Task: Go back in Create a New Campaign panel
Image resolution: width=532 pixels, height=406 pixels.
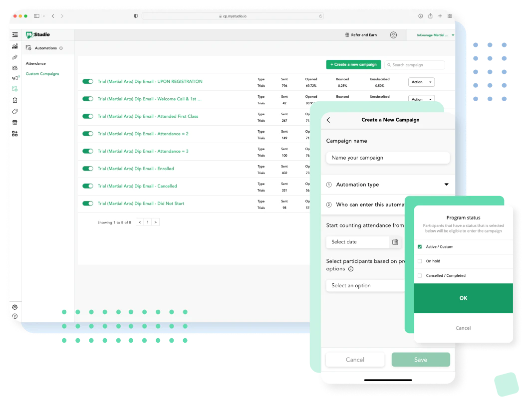Action: [x=328, y=120]
